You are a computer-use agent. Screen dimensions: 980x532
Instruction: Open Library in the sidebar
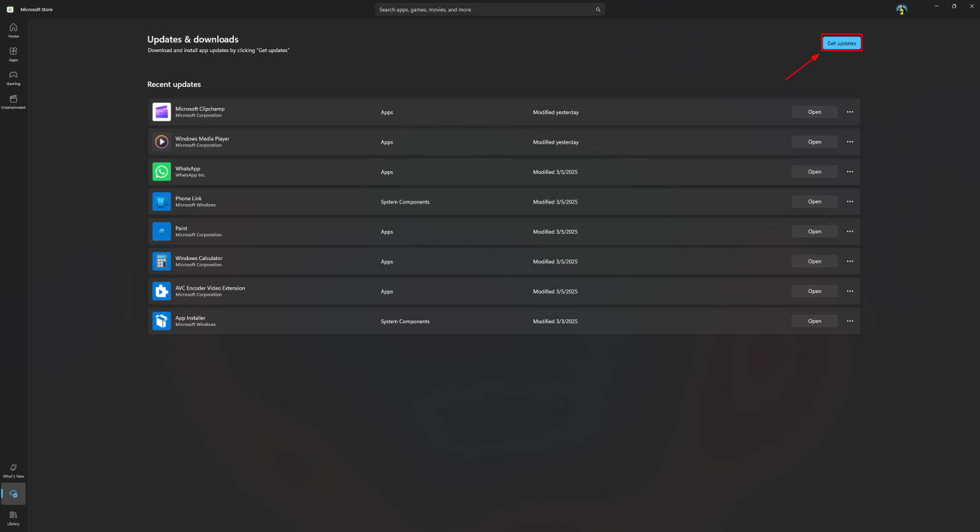(x=13, y=518)
